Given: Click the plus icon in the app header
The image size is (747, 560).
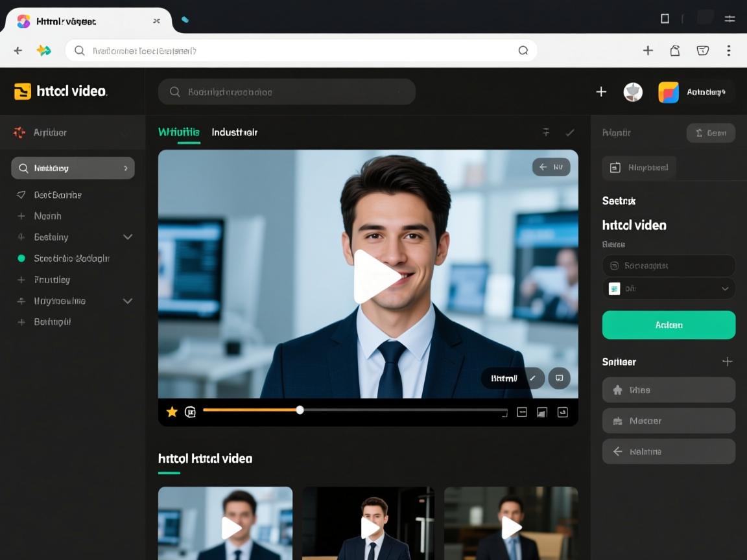Looking at the screenshot, I should pos(601,92).
